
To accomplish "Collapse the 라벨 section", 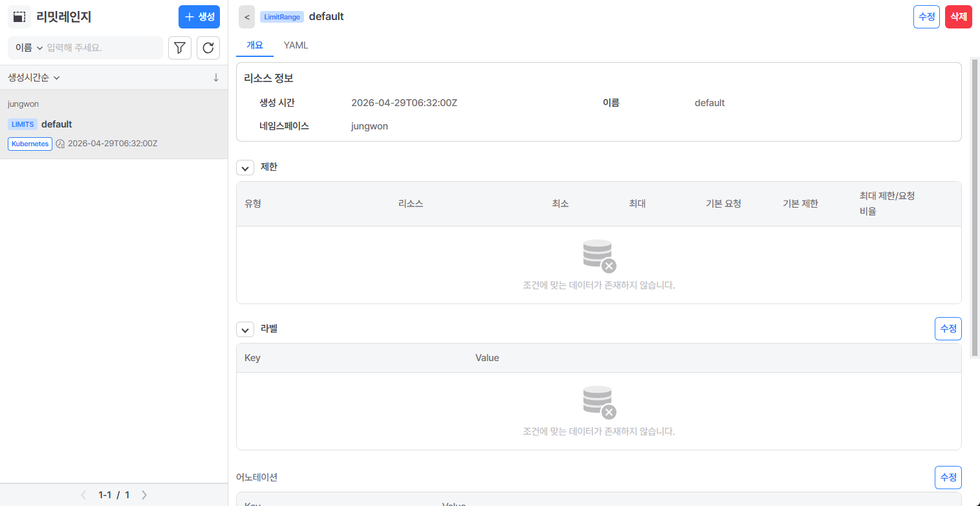I will [245, 329].
